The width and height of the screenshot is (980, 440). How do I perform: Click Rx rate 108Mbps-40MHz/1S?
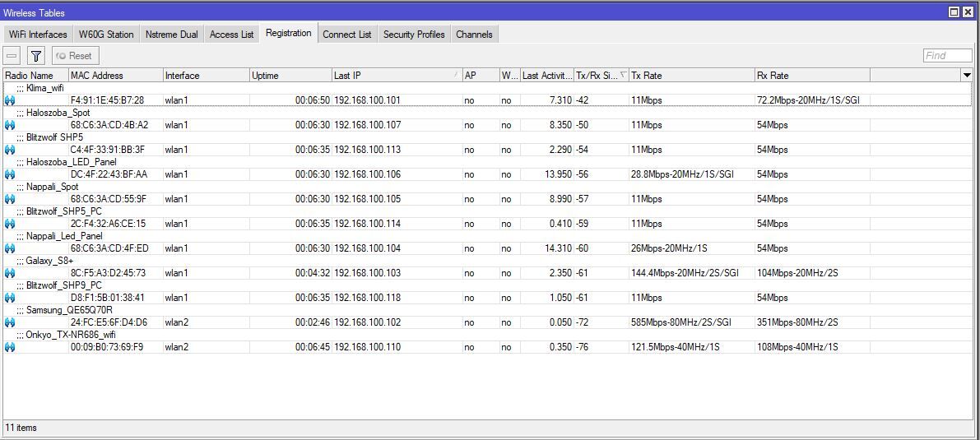797,347
